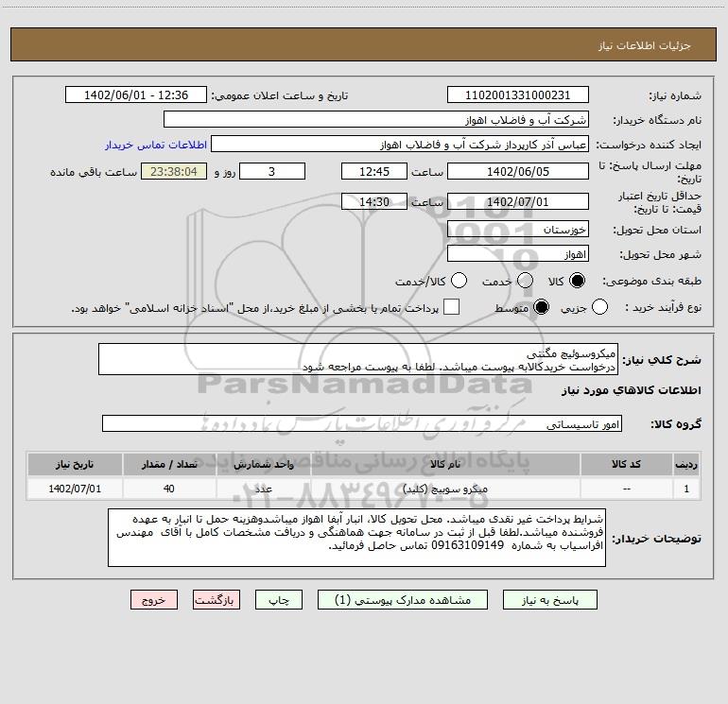This screenshot has height=704, width=728.
Task: Click the table need date cell 1402/07/01
Action: coord(75,489)
